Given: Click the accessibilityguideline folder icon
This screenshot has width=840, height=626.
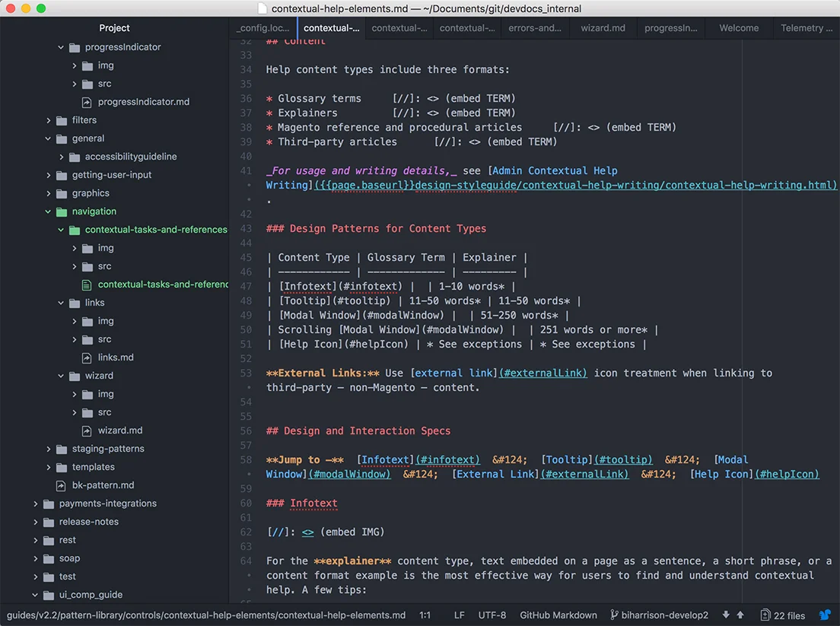Looking at the screenshot, I should tap(75, 157).
